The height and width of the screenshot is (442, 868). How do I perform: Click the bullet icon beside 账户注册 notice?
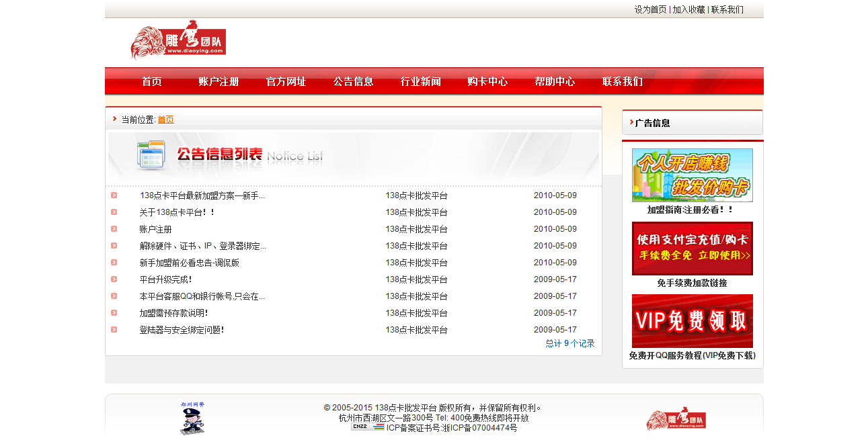coord(114,229)
